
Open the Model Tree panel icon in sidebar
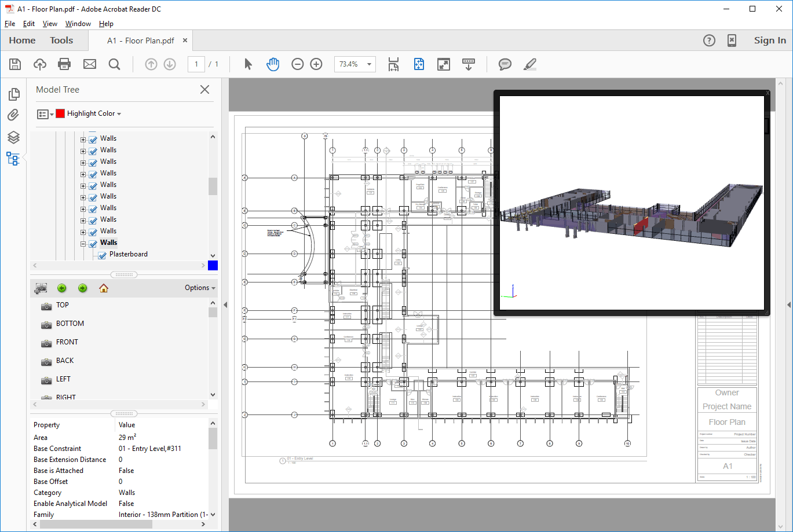pos(13,159)
